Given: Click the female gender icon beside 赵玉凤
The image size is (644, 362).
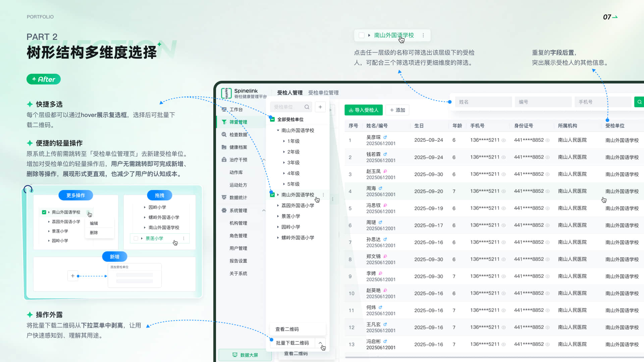Looking at the screenshot, I should click(385, 171).
